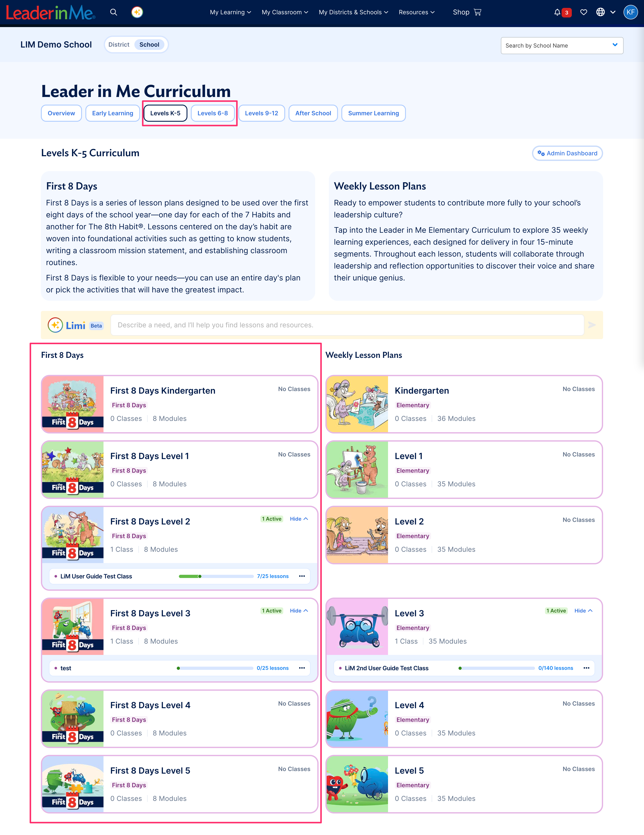Click the 0/140 lessons progress bar
The image size is (644, 835).
tap(497, 668)
